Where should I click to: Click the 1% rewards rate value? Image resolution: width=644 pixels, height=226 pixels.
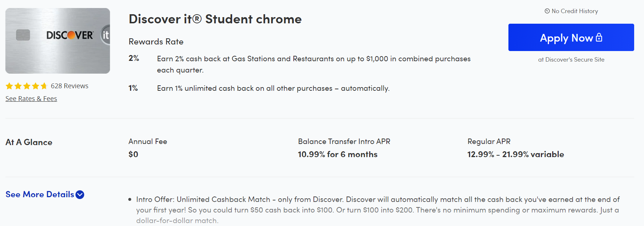[133, 88]
